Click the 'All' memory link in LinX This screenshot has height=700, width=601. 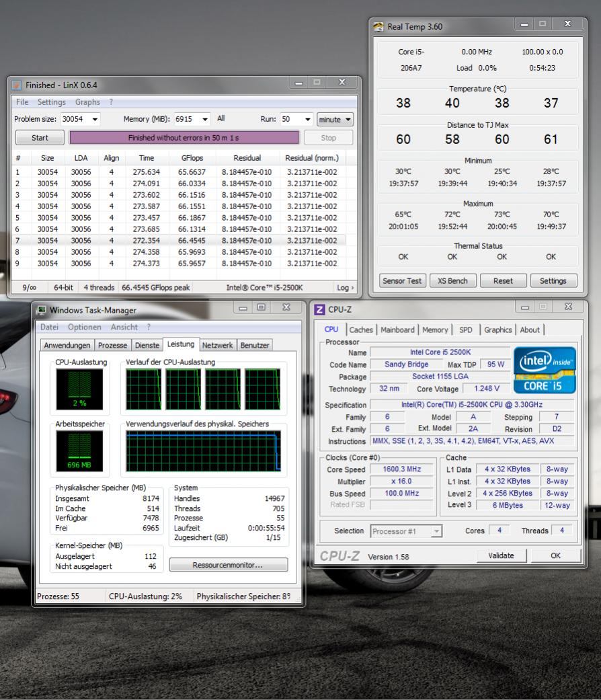coord(221,118)
